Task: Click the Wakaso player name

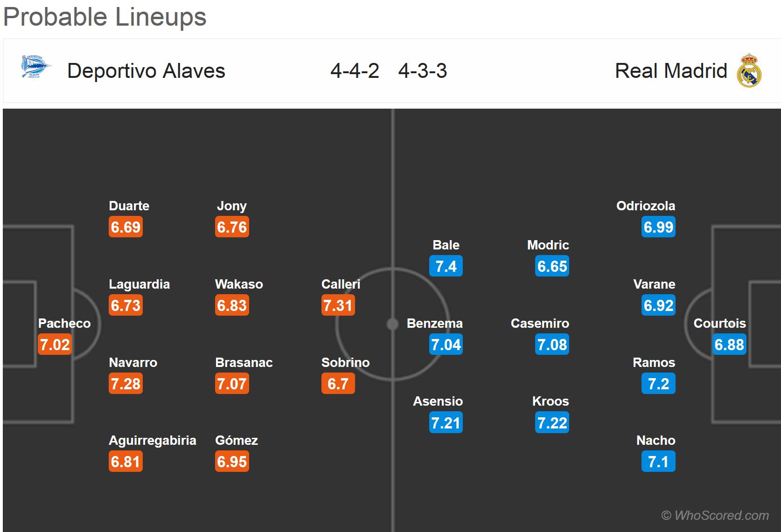Action: [239, 284]
